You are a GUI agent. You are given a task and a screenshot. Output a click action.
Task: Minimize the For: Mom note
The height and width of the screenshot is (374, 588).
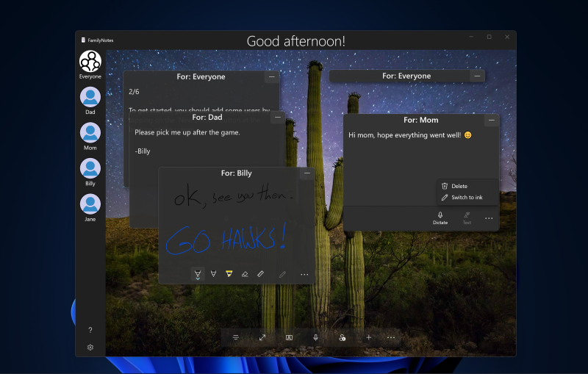tap(492, 121)
